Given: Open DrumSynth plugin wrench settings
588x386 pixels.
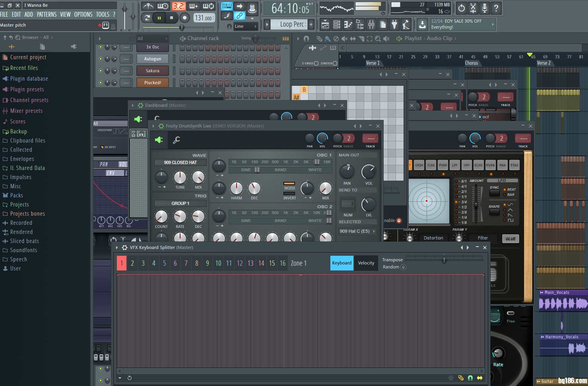Looking at the screenshot, I should (177, 140).
